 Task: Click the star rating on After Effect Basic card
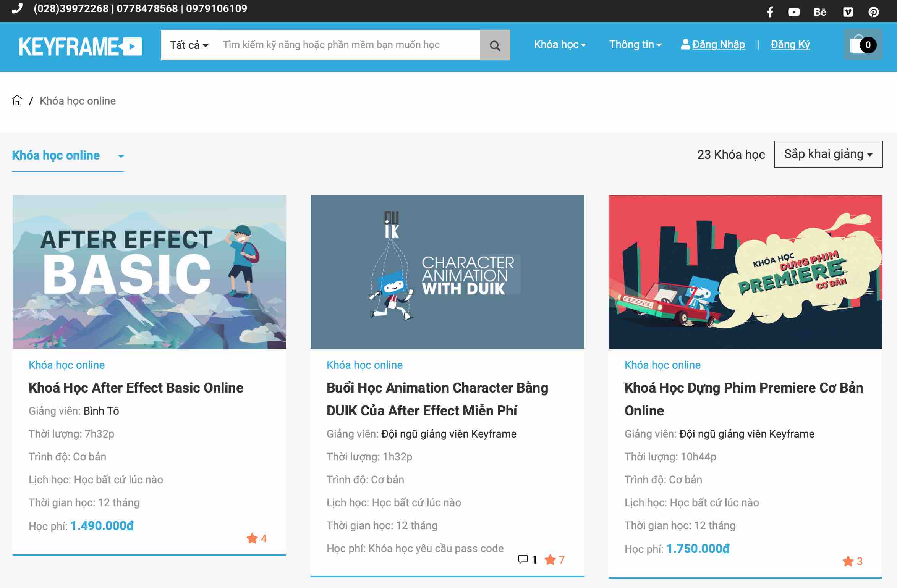pyautogui.click(x=257, y=538)
